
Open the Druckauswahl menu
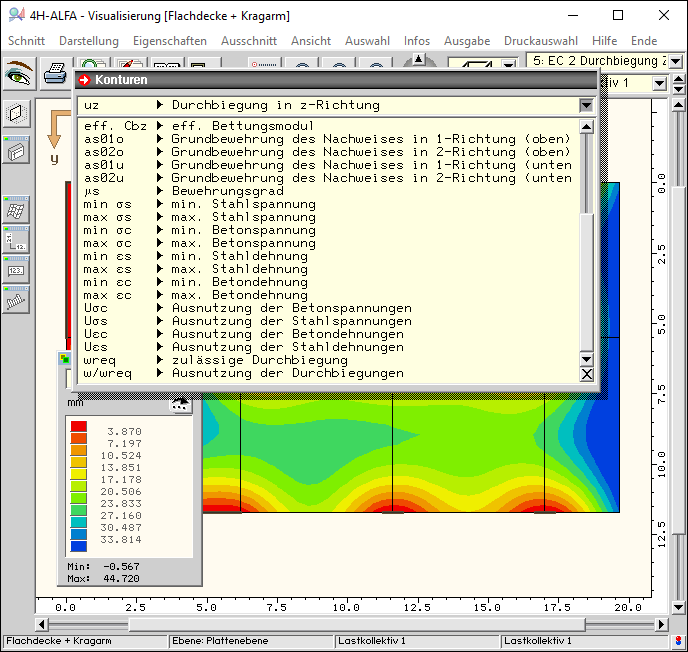pos(540,41)
